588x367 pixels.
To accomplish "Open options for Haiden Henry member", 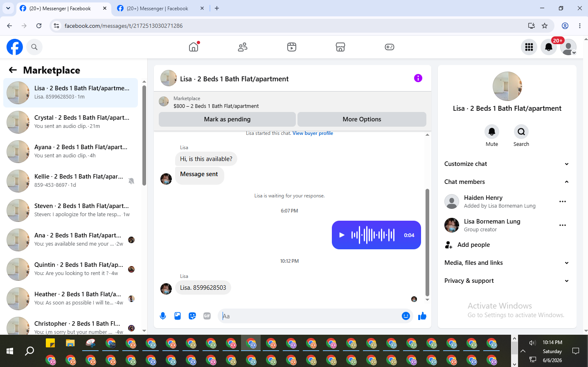I will (563, 201).
